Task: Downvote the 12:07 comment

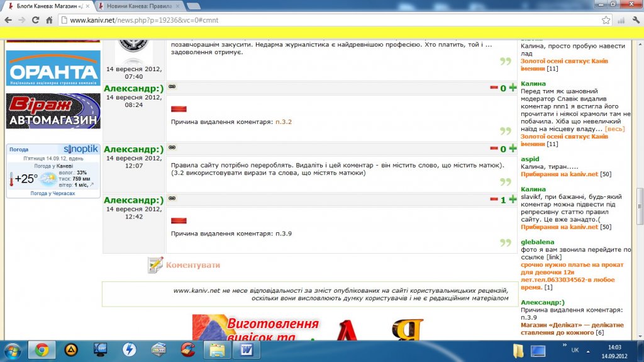Action: point(494,149)
